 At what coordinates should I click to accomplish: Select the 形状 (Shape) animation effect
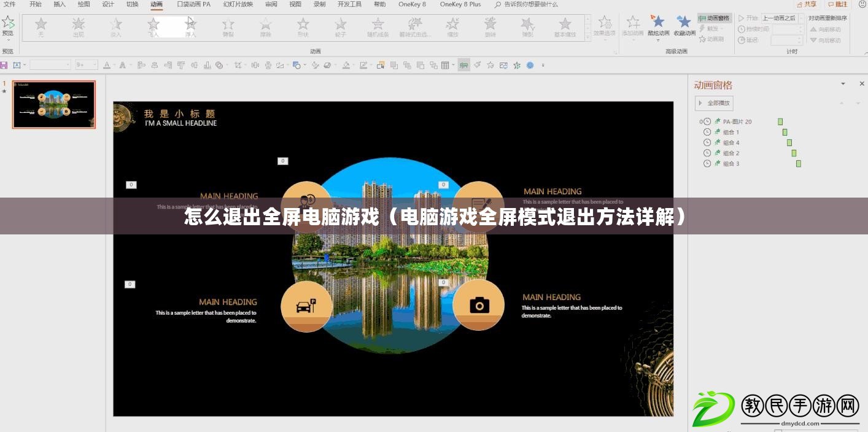[303, 27]
